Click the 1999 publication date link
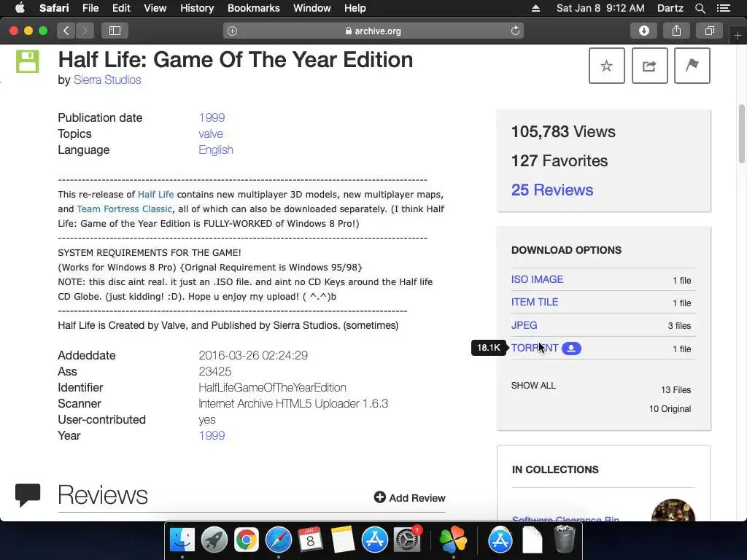The height and width of the screenshot is (560, 747). click(x=212, y=117)
